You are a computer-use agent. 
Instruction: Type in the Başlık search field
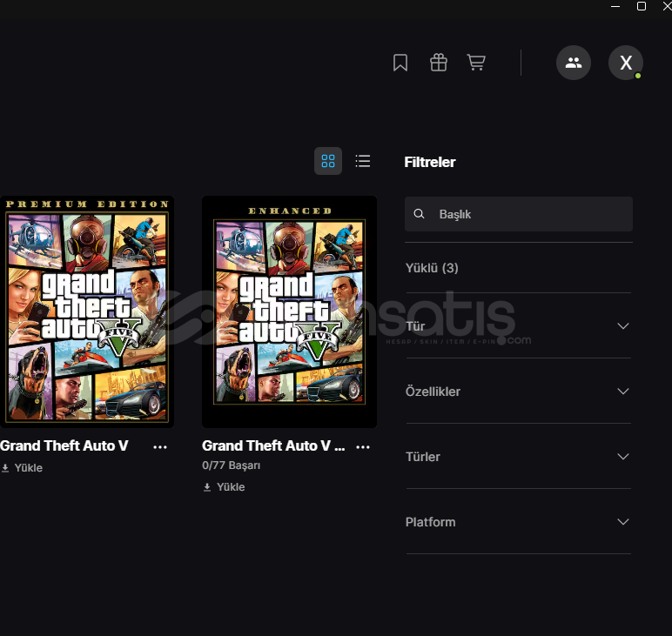529,214
